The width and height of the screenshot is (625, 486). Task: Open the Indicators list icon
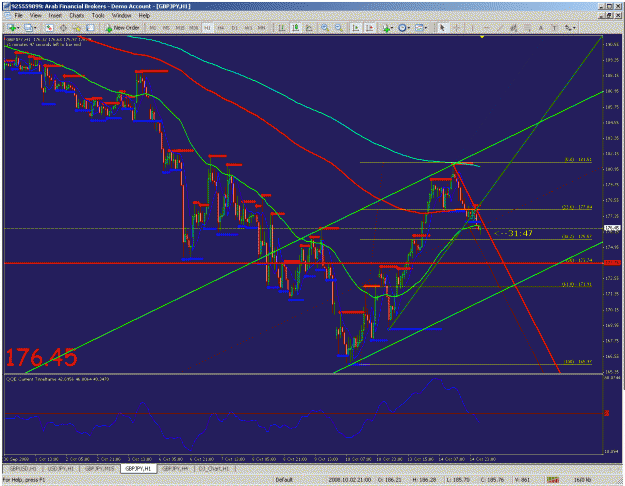click(x=385, y=28)
